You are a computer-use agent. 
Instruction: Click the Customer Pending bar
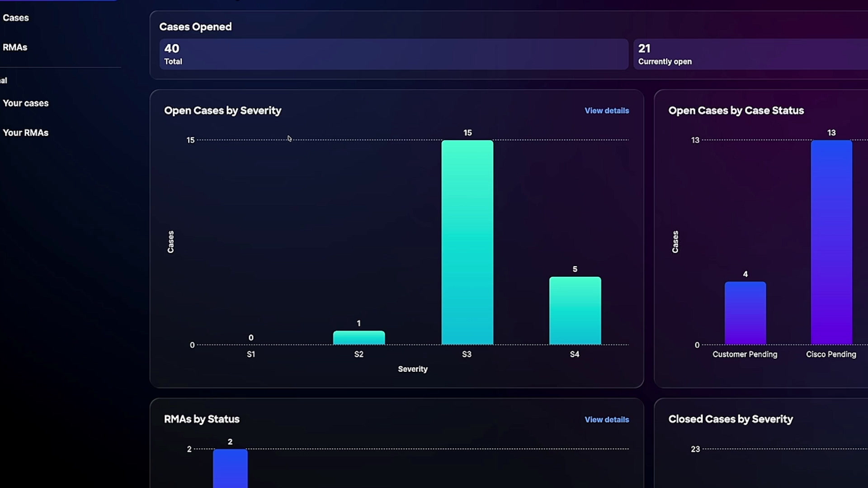point(745,313)
